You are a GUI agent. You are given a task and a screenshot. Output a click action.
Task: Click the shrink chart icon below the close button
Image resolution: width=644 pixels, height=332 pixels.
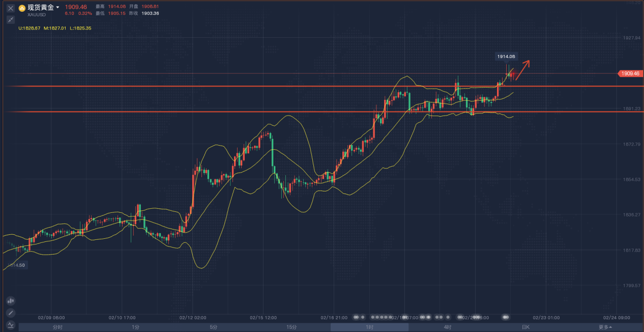(10, 19)
